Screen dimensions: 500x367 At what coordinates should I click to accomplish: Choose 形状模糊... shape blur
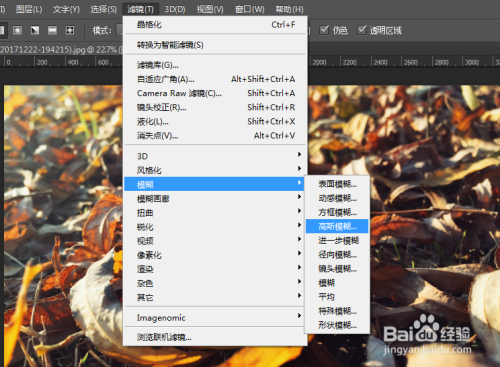coord(337,325)
